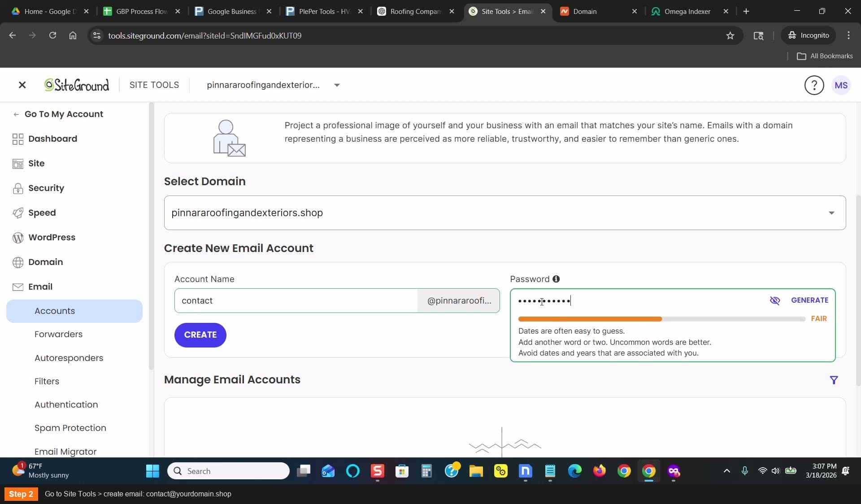
Task: Bookmark this page with the star icon
Action: click(x=730, y=35)
